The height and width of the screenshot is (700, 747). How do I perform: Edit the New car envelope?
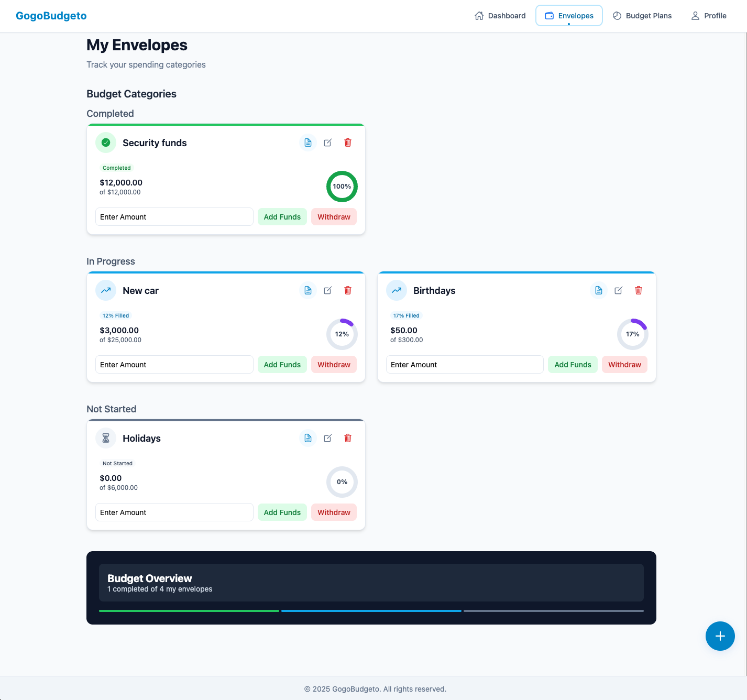click(328, 290)
